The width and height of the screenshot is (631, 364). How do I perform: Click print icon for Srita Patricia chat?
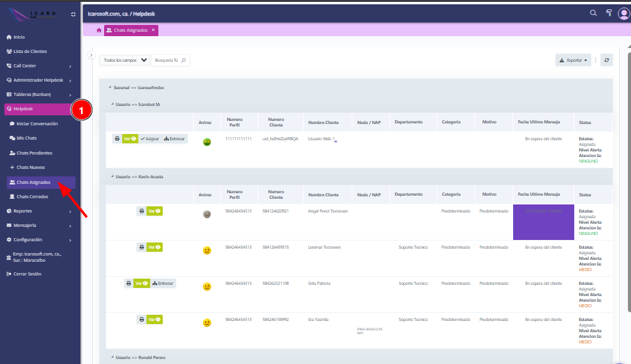(128, 283)
